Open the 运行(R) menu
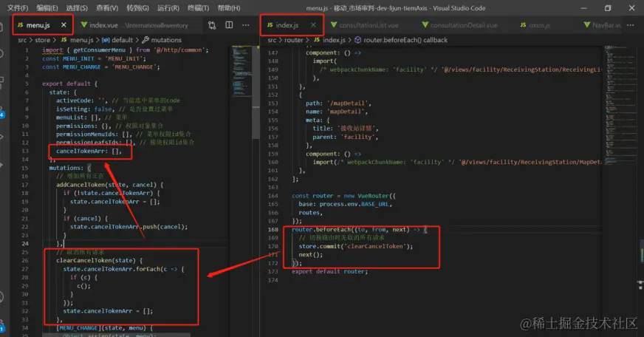The height and width of the screenshot is (337, 644). point(168,8)
